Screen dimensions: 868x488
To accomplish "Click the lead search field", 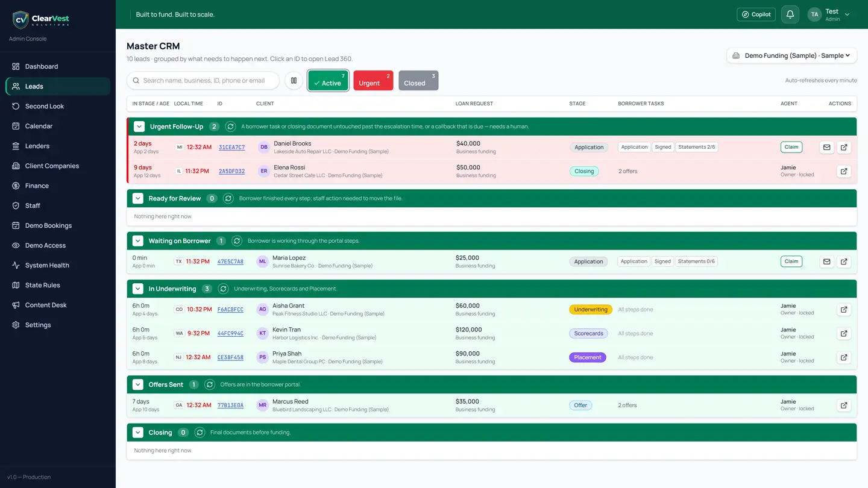I will coord(203,80).
